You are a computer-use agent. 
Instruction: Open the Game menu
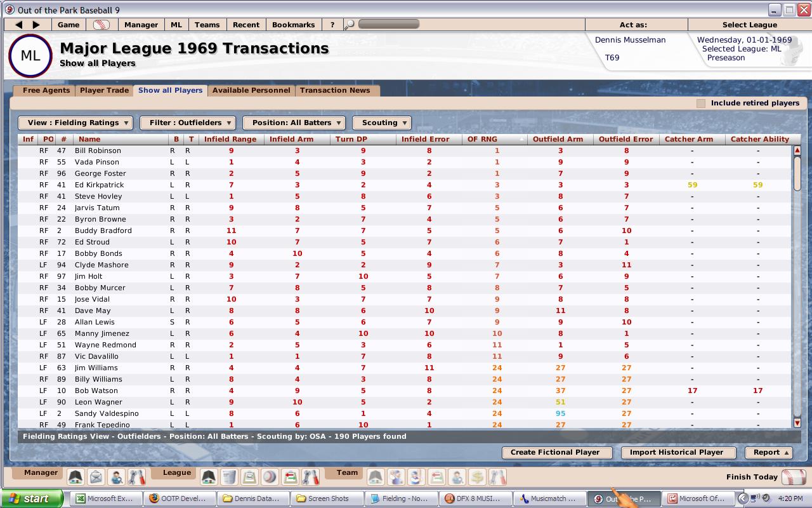tap(69, 25)
